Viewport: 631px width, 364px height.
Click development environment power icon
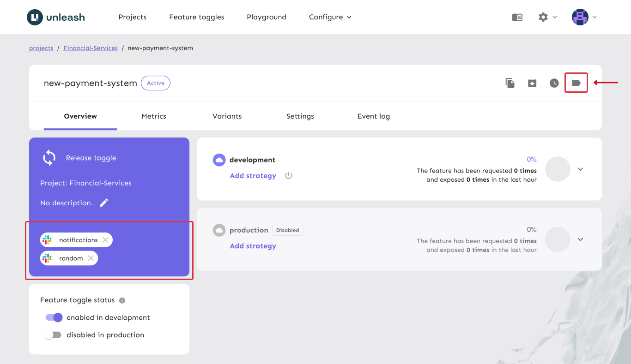click(289, 176)
